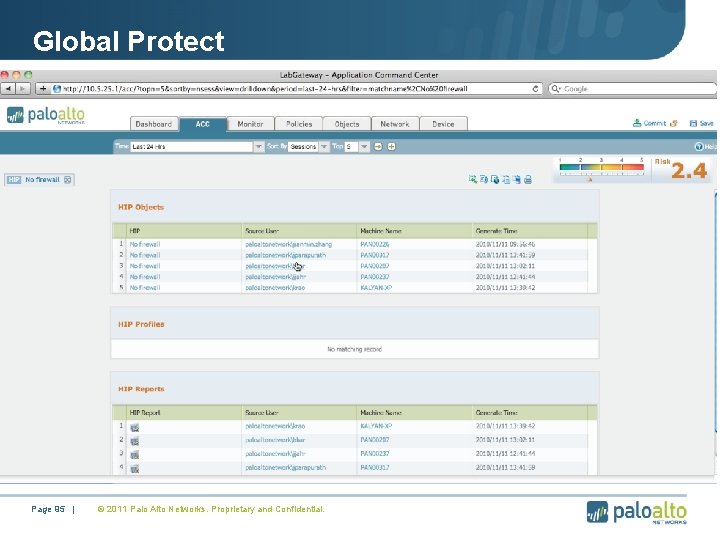This screenshot has width=720, height=540.
Task: Click the third icon in the report toolbar
Action: (495, 180)
